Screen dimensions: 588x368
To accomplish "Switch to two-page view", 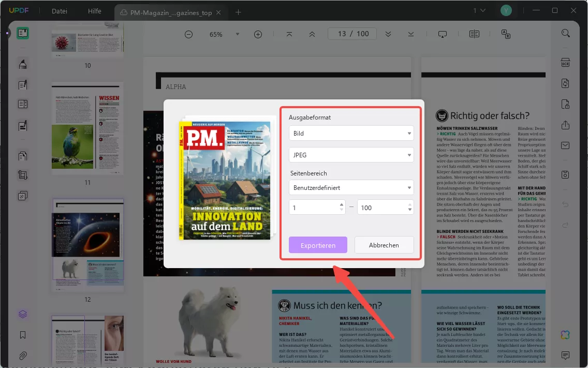I will (474, 34).
